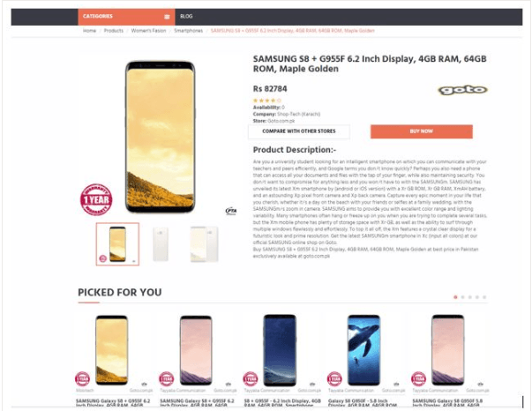
Task: Click warranty badge on the first picked product
Action: [82, 378]
